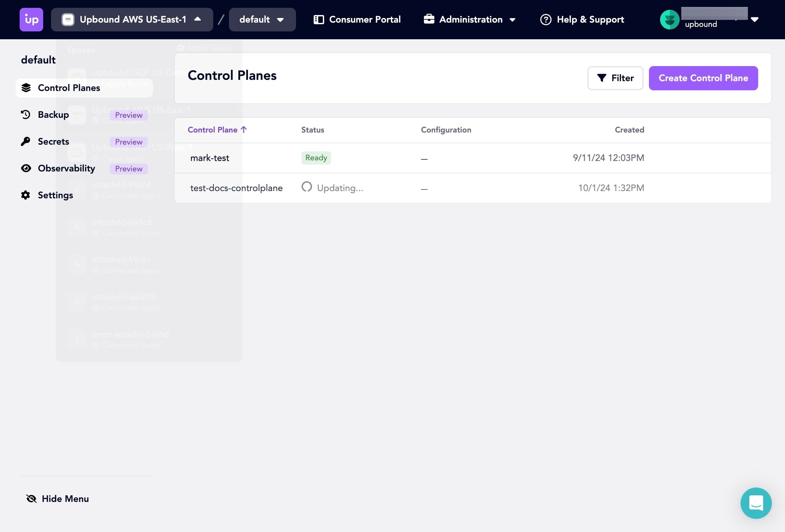Sort by Control Plane column
This screenshot has width=785, height=532.
pos(217,130)
